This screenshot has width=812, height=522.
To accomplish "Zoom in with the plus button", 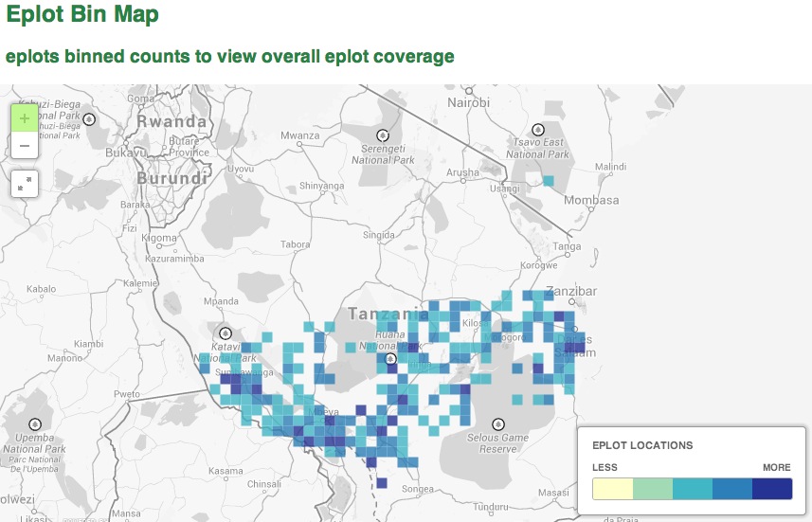I will (x=25, y=118).
